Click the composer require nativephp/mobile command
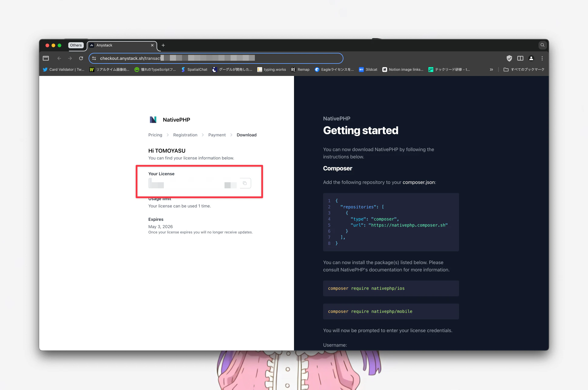The width and height of the screenshot is (588, 390). point(370,311)
